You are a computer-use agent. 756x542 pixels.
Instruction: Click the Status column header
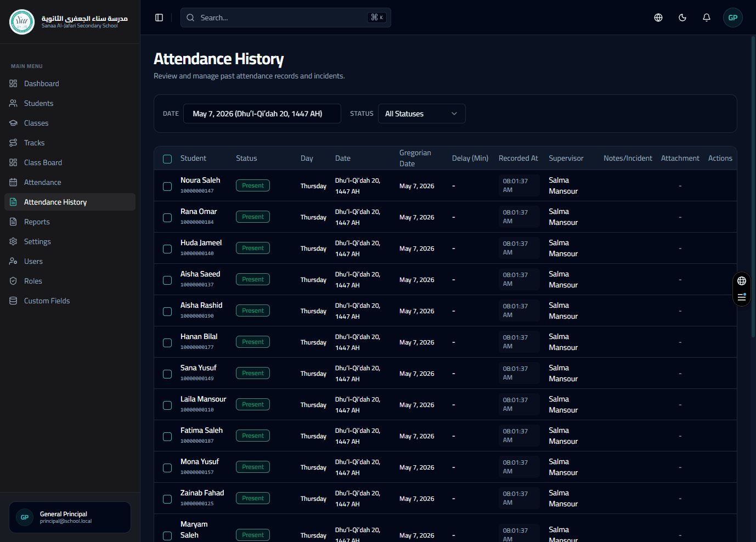click(246, 158)
